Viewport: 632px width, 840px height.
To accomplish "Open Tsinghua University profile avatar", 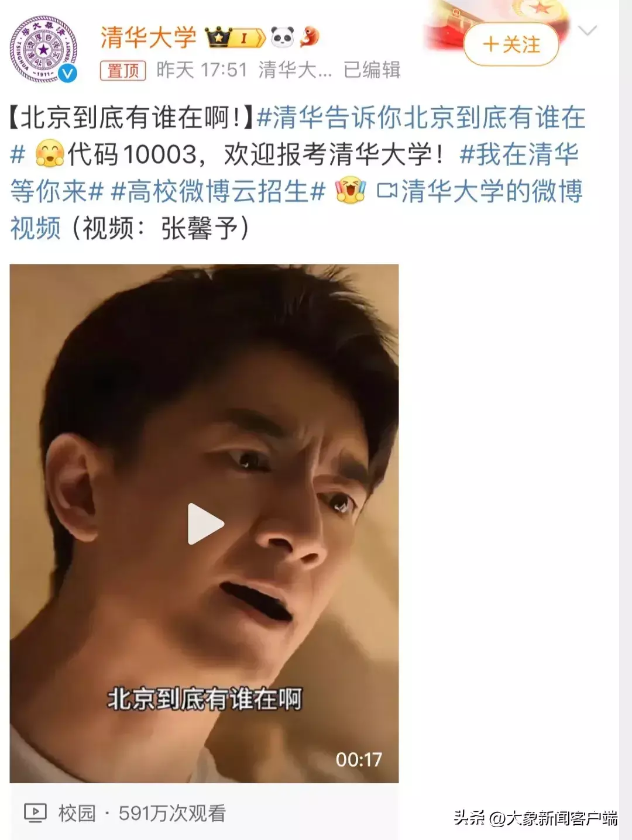I will (x=44, y=49).
